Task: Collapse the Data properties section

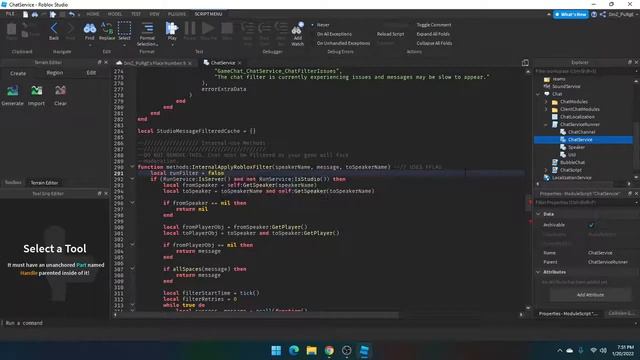Action: point(538,214)
